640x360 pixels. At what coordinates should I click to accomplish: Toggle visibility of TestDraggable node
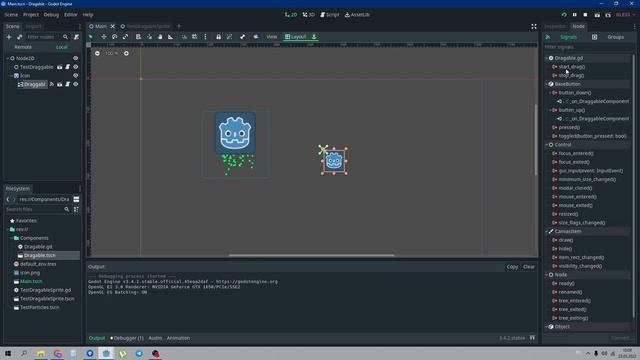(x=76, y=67)
